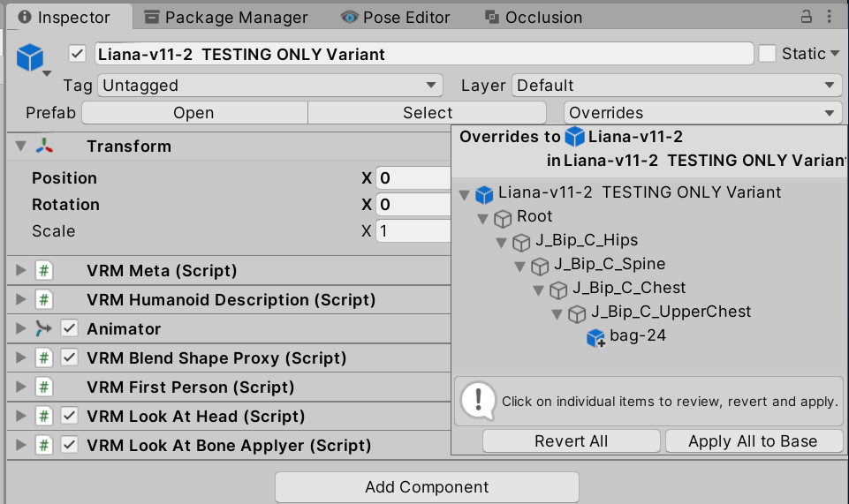Click Apply All to Base button
The height and width of the screenshot is (504, 849).
tap(754, 441)
